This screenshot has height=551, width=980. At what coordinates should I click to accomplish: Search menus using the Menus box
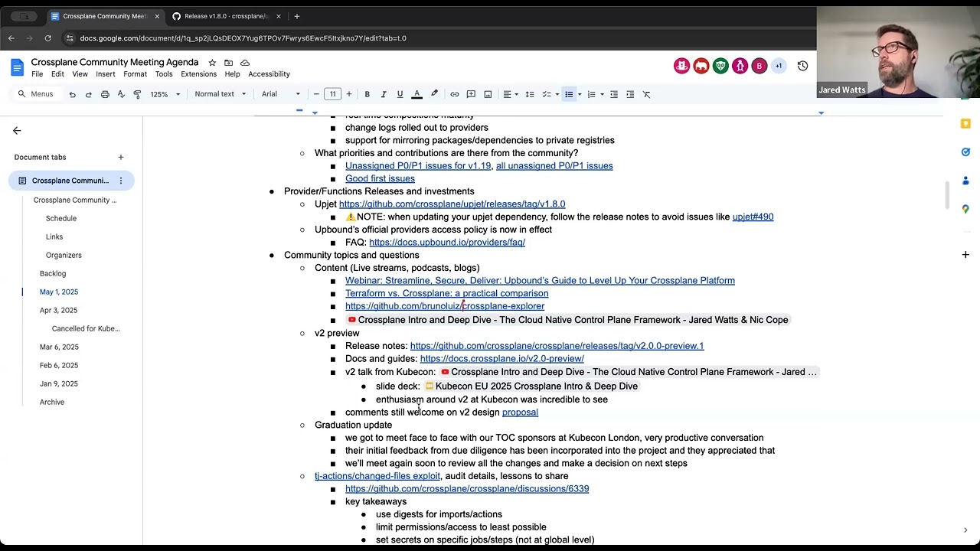(35, 94)
